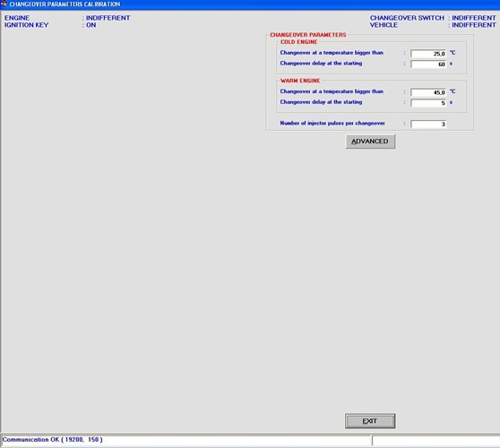Click the VEHICLE INDIFFERENT value

pos(474,25)
